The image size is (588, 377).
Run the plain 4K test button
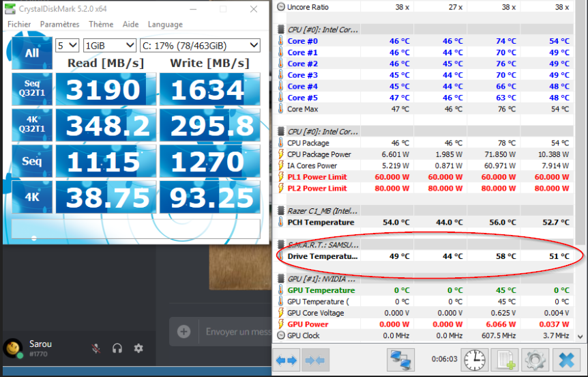32,197
